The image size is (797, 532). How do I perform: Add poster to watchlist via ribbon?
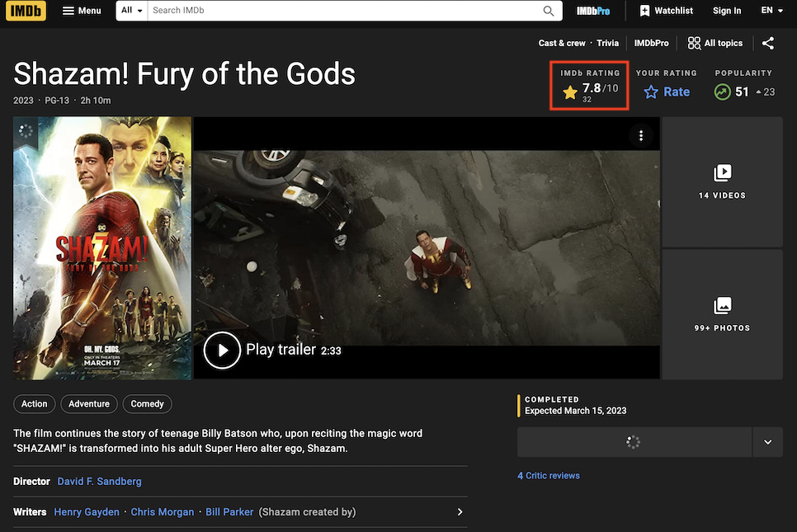tap(26, 132)
